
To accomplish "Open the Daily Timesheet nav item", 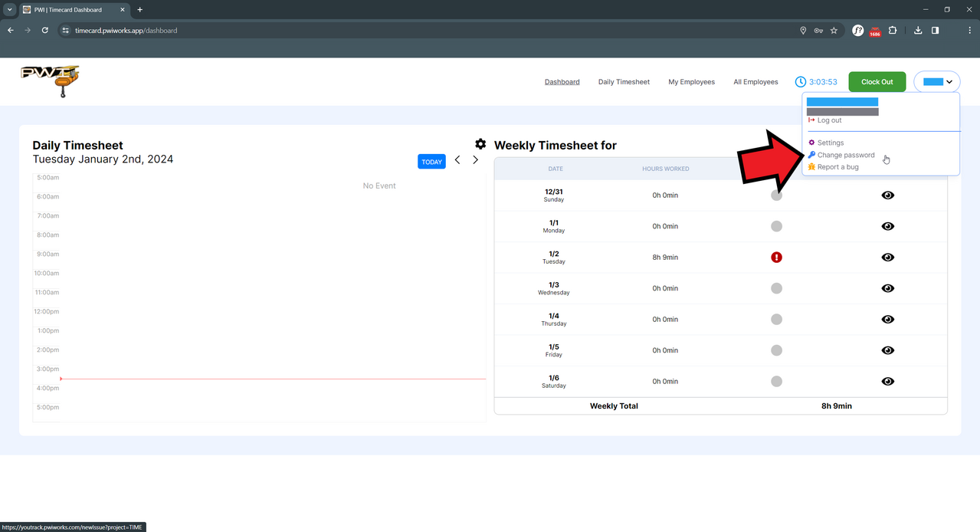I will [624, 82].
